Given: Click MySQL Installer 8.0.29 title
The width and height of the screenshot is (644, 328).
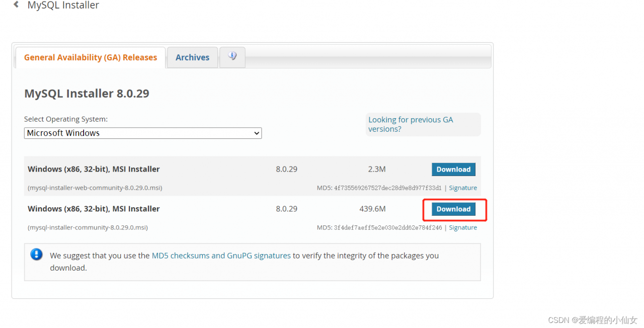Looking at the screenshot, I should pyautogui.click(x=87, y=94).
